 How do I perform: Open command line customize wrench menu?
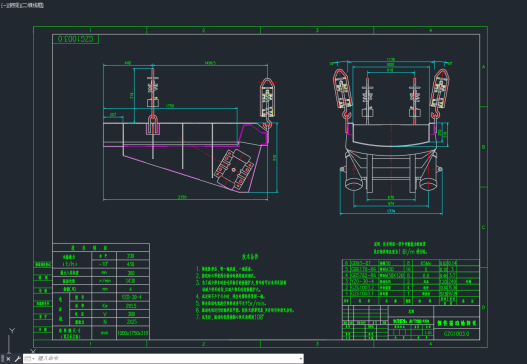point(17,359)
